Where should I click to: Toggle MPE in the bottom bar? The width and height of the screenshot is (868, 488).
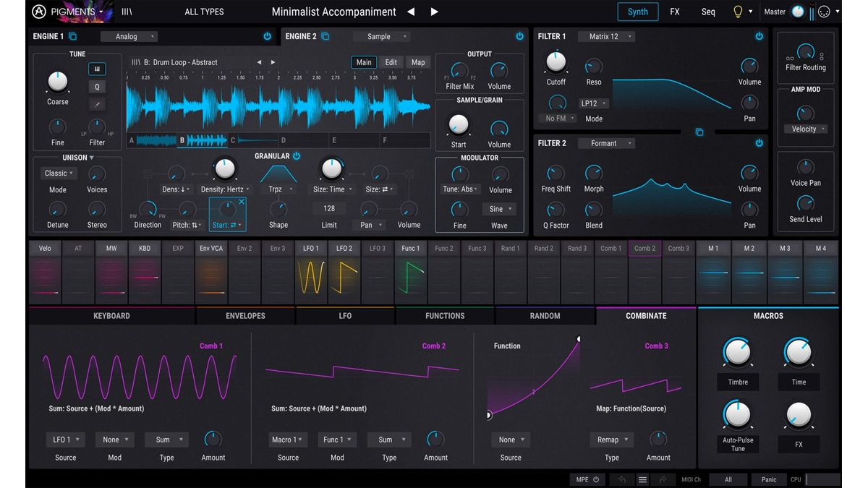587,479
